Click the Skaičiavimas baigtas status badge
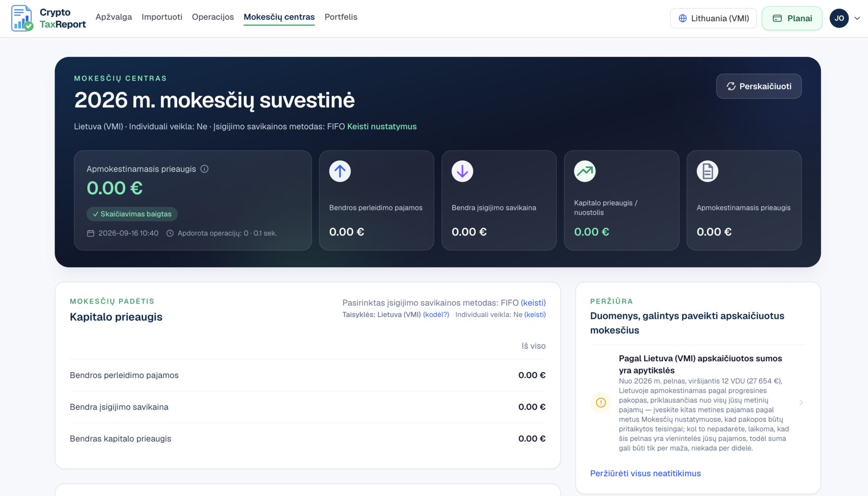The width and height of the screenshot is (868, 496). [x=132, y=214]
